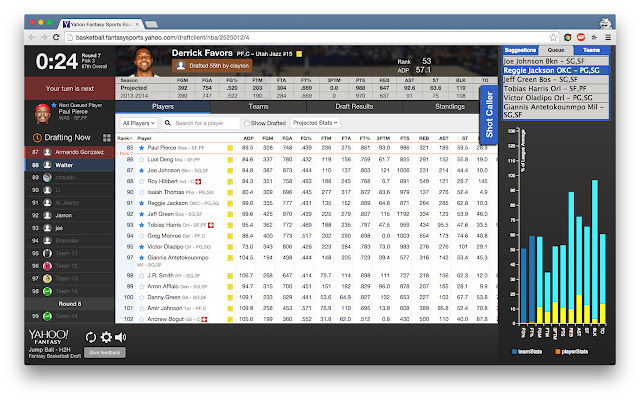The image size is (640, 400).
Task: Click the Chrome colored extension icon
Action: click(567, 38)
